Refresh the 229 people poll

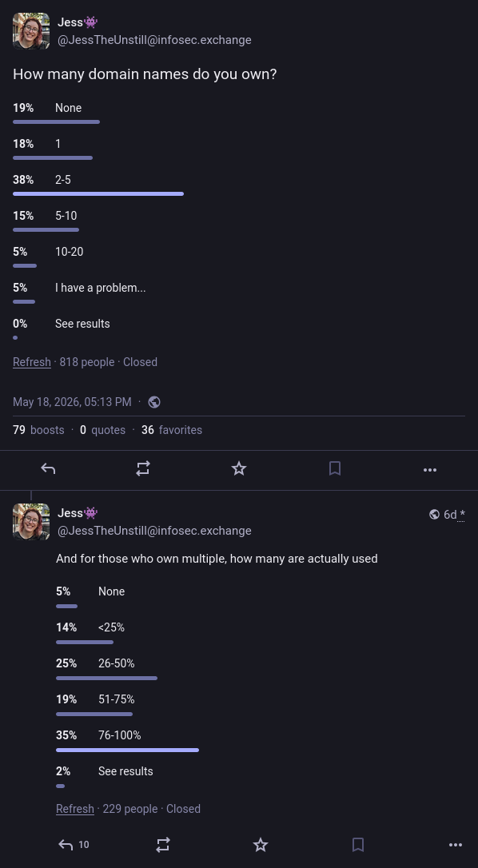(75, 809)
